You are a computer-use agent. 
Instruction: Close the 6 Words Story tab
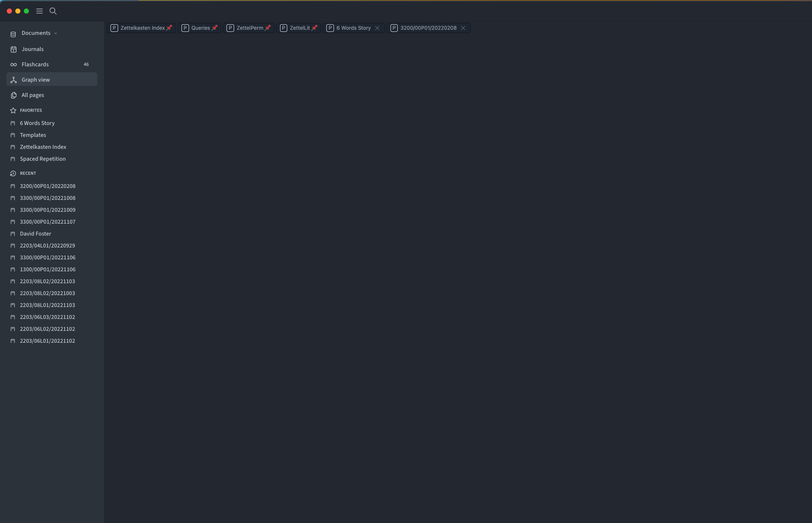377,28
